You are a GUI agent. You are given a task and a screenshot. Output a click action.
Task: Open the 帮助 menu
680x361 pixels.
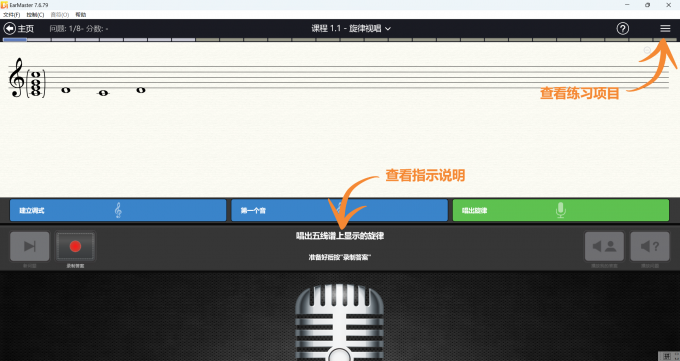[81, 15]
